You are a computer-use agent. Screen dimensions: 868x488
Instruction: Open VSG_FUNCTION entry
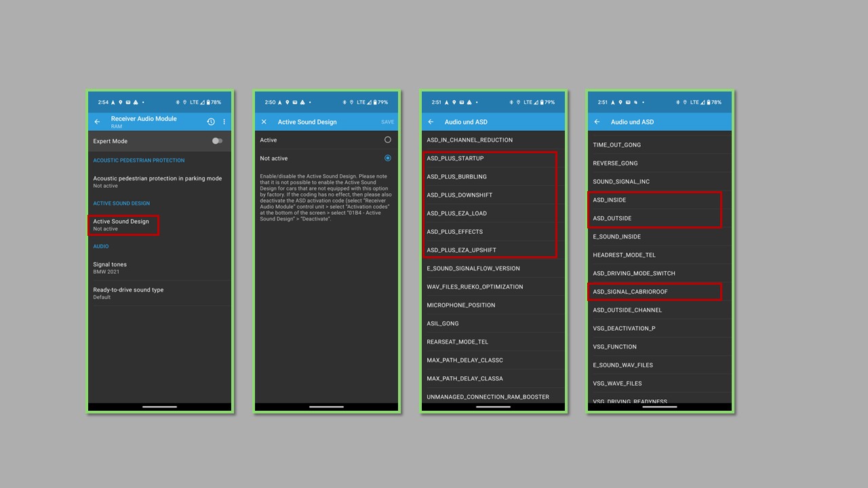tap(660, 346)
